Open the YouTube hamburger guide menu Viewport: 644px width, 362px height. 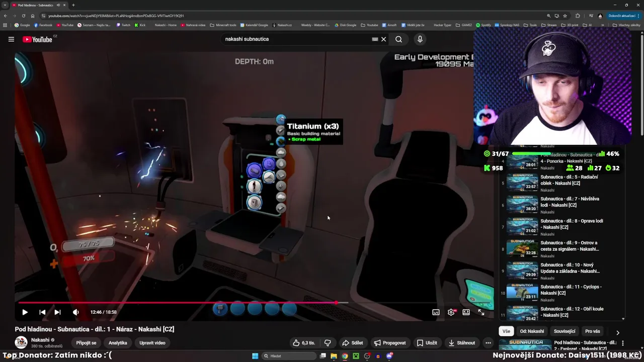click(x=11, y=39)
